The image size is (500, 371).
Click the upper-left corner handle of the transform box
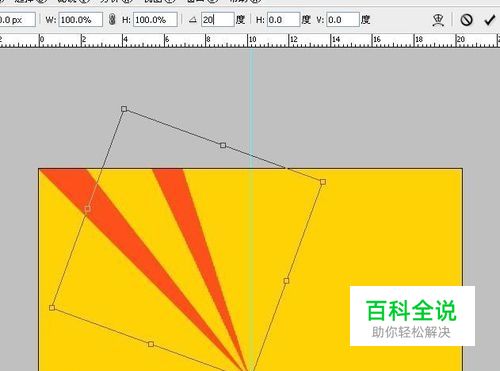tap(124, 109)
